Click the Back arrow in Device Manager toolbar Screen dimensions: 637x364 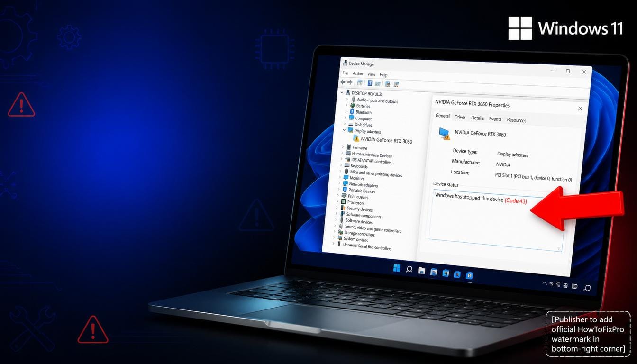point(343,82)
